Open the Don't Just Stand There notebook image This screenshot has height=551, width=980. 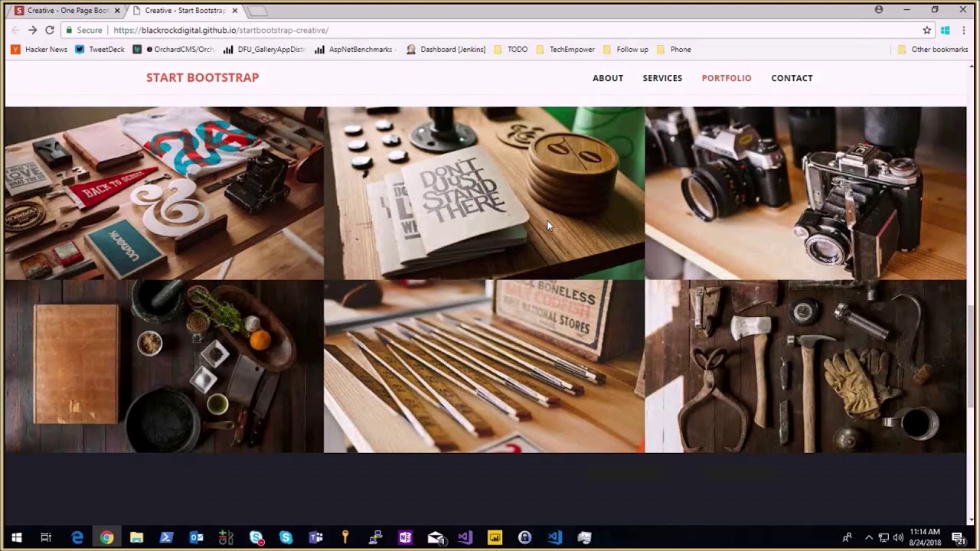click(x=484, y=193)
